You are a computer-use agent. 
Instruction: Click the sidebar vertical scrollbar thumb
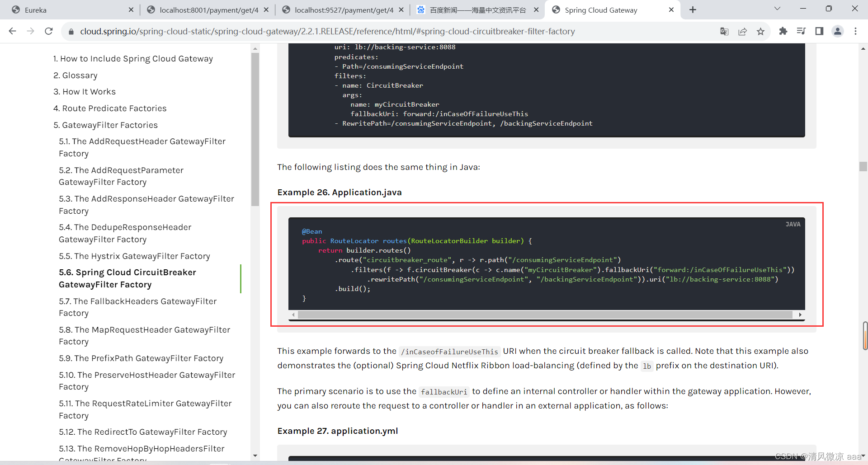[255, 129]
